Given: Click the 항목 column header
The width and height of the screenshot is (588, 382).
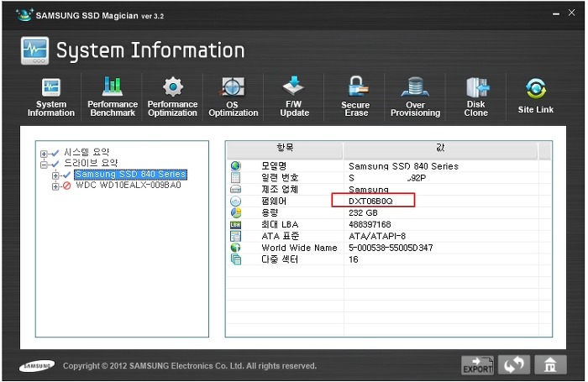Looking at the screenshot, I should 285,150.
